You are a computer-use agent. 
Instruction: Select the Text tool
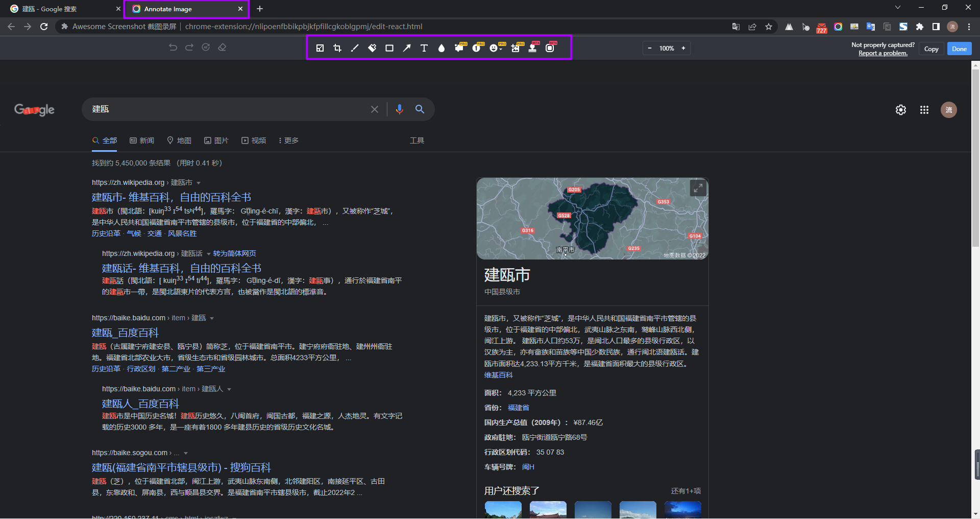point(424,48)
